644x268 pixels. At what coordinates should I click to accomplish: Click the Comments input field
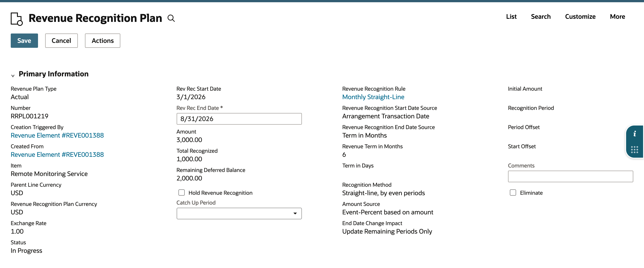coord(570,176)
